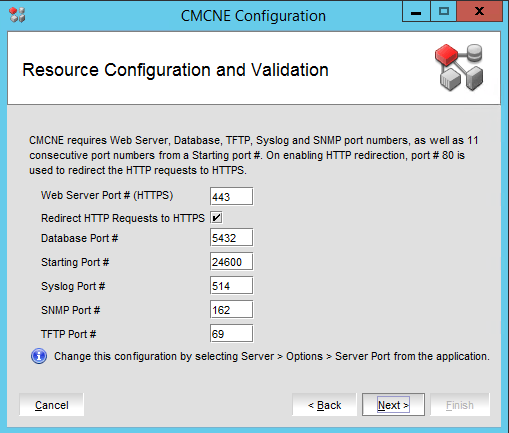Select the Database Port number field
509x433 pixels.
click(231, 238)
